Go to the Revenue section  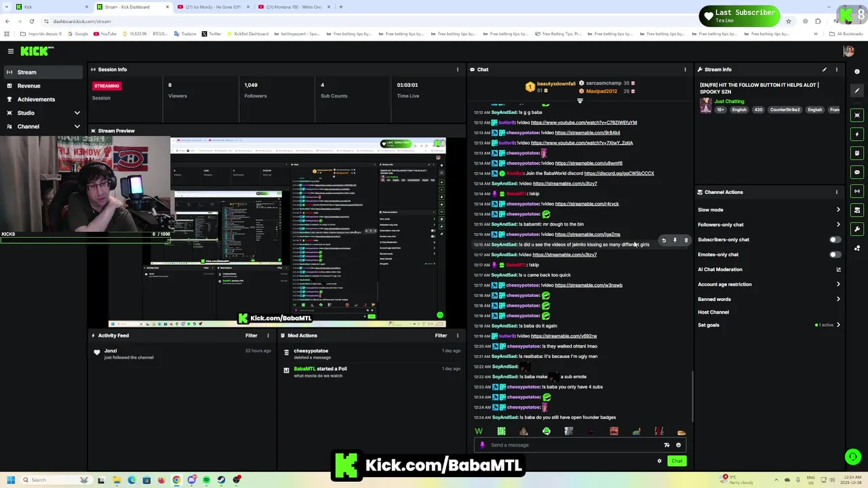(x=43, y=86)
